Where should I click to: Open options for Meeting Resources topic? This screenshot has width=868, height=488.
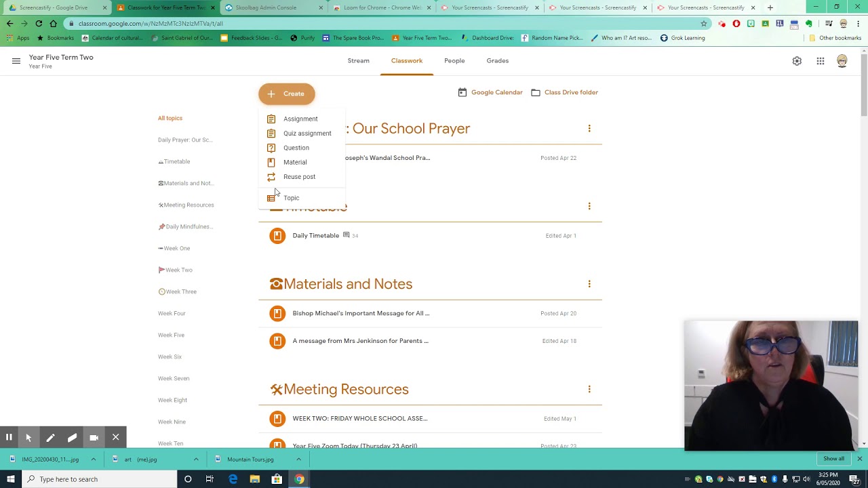(x=589, y=389)
